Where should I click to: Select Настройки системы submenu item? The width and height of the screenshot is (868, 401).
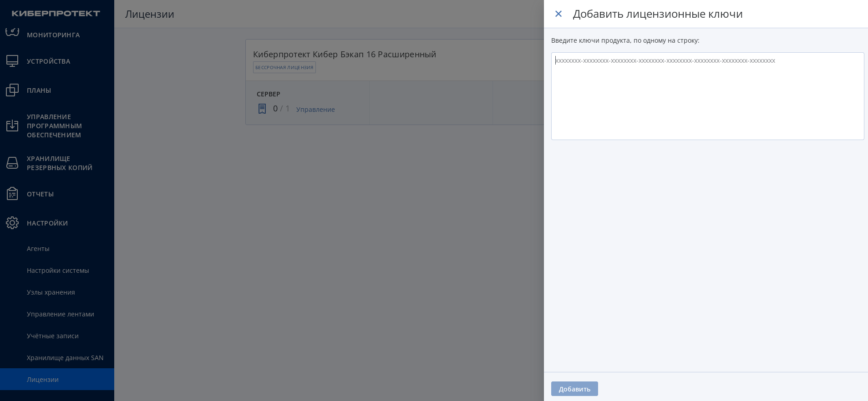coord(57,271)
